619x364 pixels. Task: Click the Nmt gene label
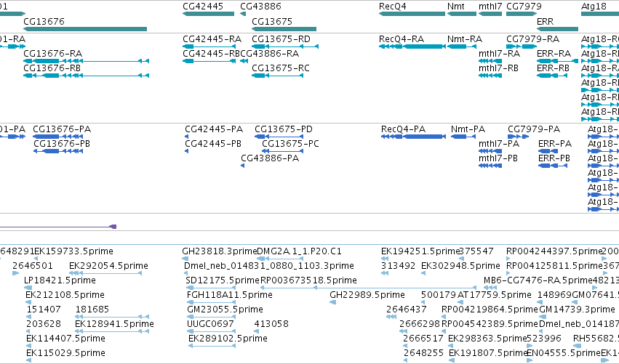(456, 7)
